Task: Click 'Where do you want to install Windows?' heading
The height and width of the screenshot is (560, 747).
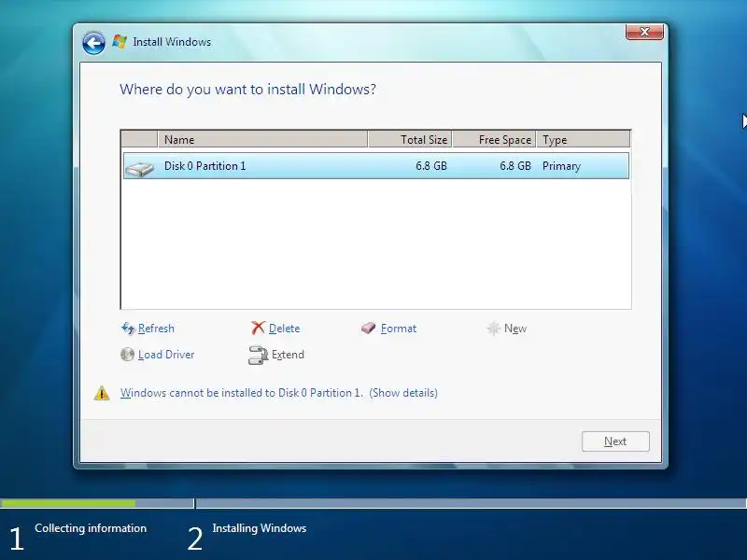Action: pyautogui.click(x=247, y=89)
